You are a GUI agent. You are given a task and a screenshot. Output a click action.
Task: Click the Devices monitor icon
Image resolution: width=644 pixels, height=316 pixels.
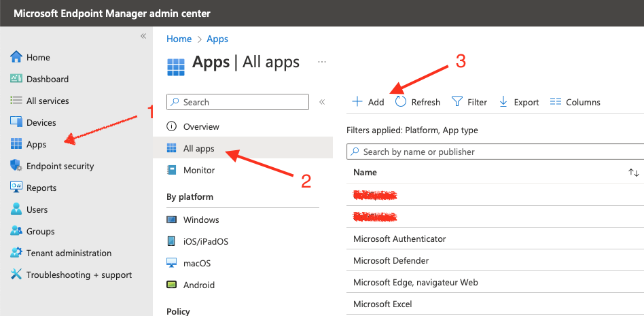[16, 122]
